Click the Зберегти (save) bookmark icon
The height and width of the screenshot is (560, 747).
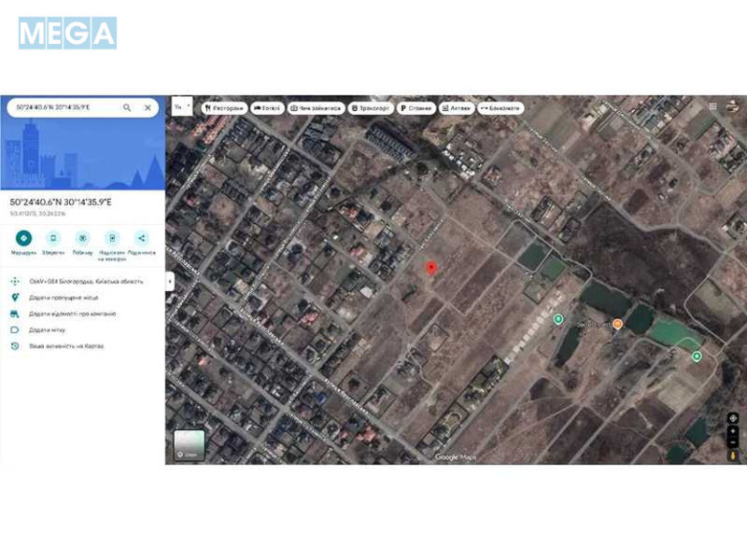(x=52, y=237)
